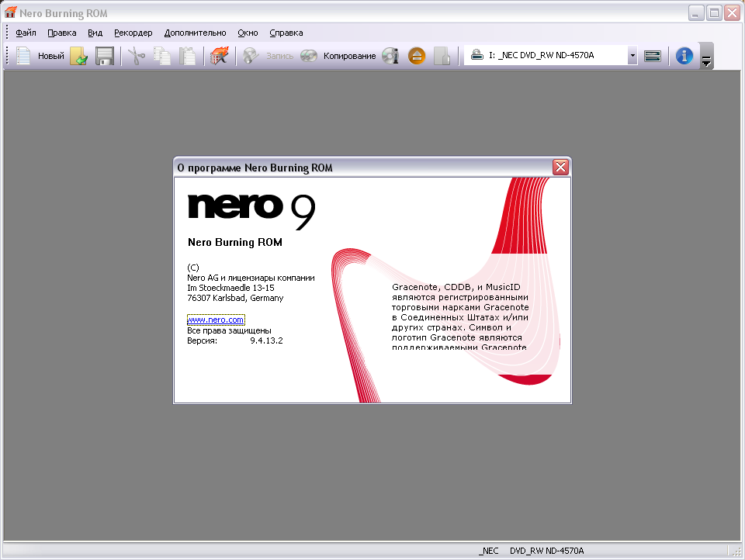
Task: Click the 'Все права защищены' text
Action: pyautogui.click(x=229, y=330)
